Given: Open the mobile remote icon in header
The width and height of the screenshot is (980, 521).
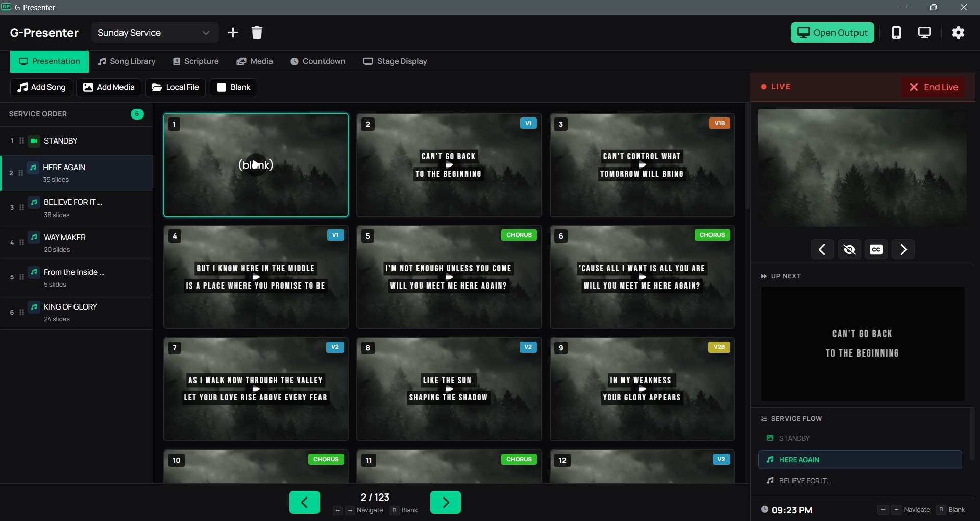Looking at the screenshot, I should pyautogui.click(x=897, y=32).
